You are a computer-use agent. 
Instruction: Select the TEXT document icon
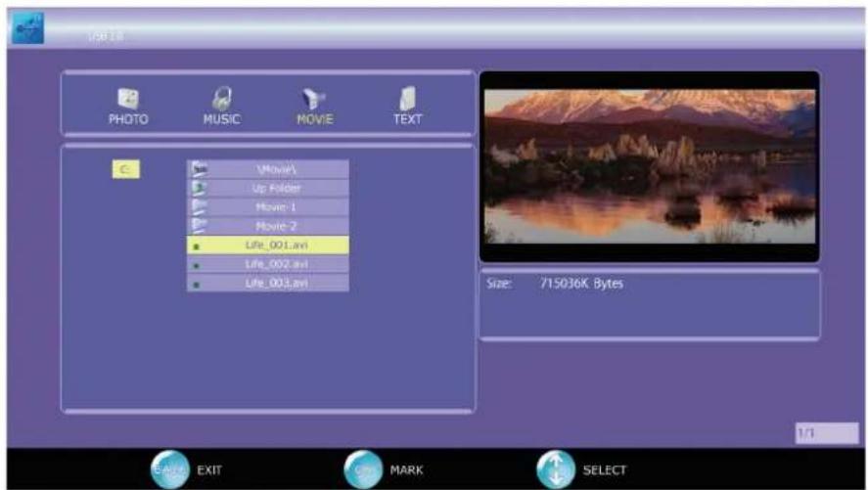pos(407,99)
